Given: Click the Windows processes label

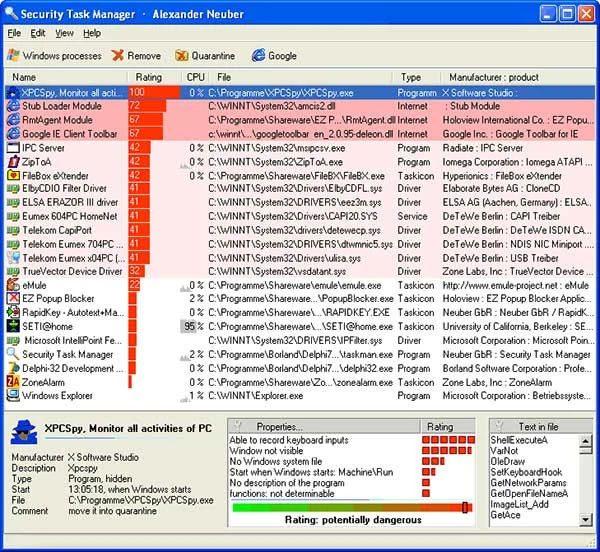Looking at the screenshot, I should tap(62, 56).
